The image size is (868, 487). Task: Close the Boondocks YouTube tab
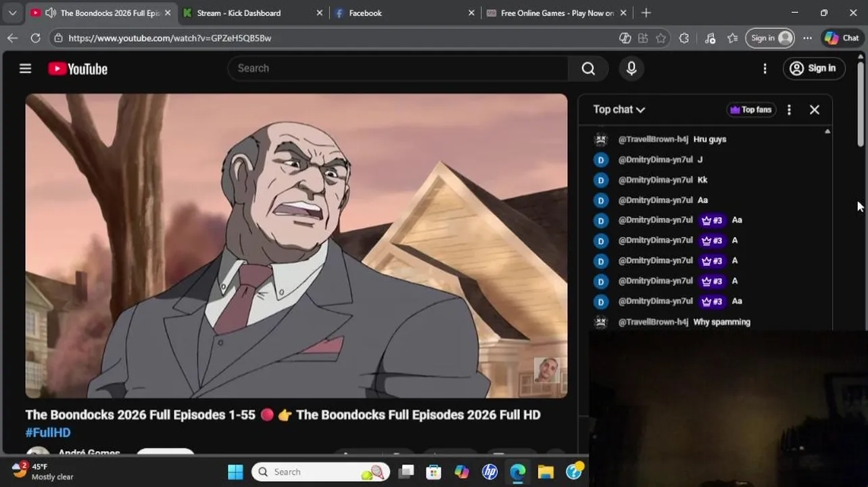(x=168, y=13)
